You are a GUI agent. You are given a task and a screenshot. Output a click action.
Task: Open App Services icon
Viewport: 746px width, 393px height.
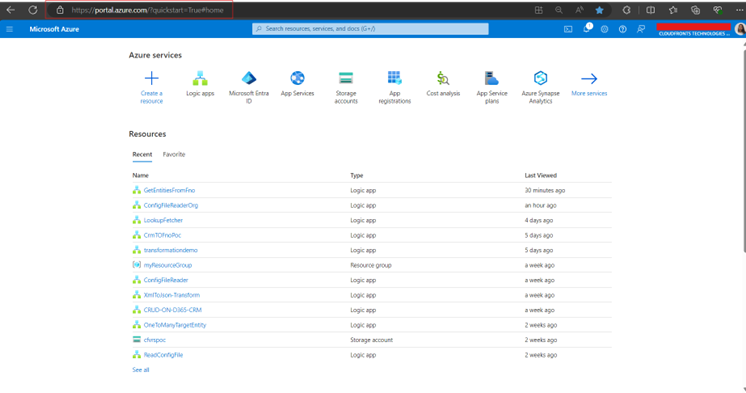(297, 78)
